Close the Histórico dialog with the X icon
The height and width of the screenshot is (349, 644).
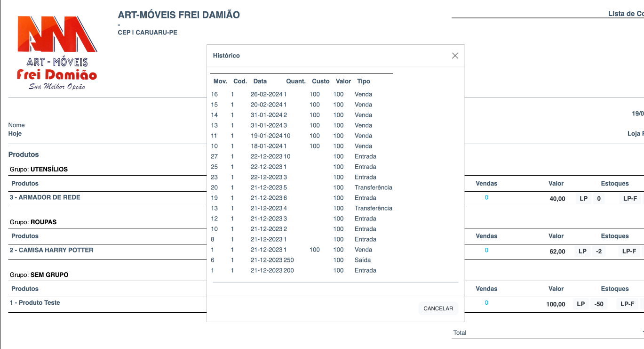pyautogui.click(x=455, y=56)
